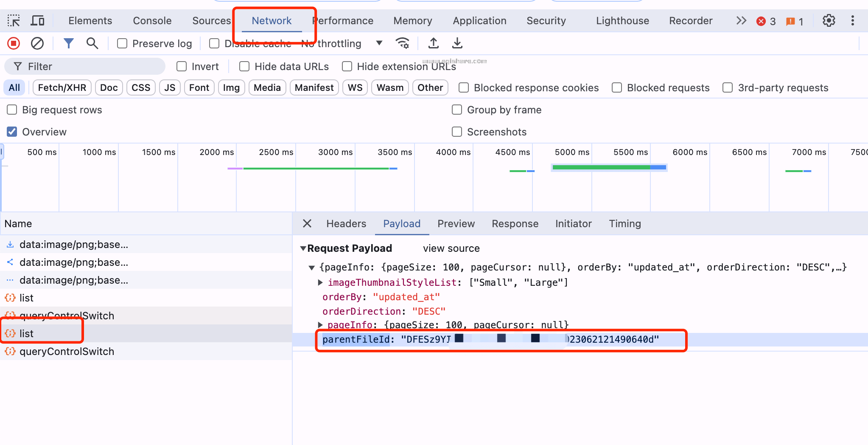This screenshot has width=868, height=445.
Task: Enable the Preserve log checkbox
Action: 122,44
